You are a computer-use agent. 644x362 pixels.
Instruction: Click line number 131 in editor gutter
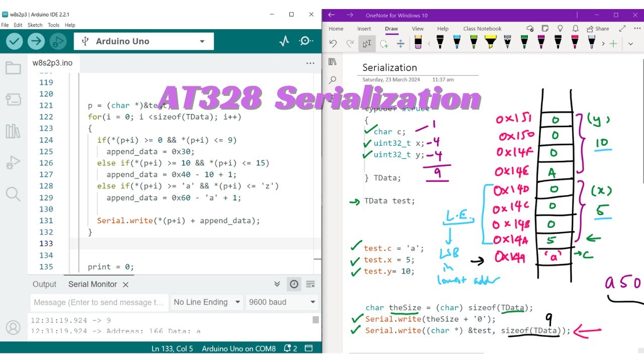[46, 221]
